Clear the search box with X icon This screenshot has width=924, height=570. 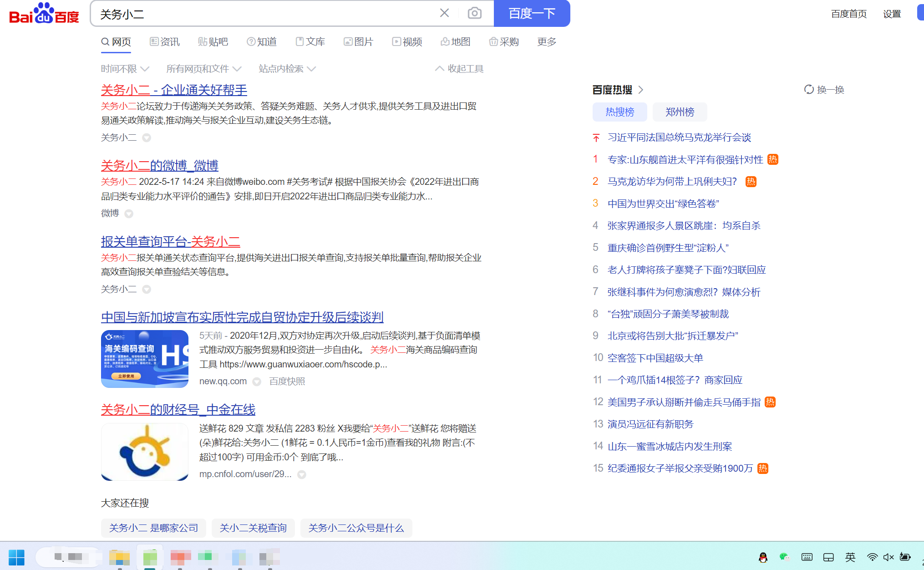[x=444, y=13]
